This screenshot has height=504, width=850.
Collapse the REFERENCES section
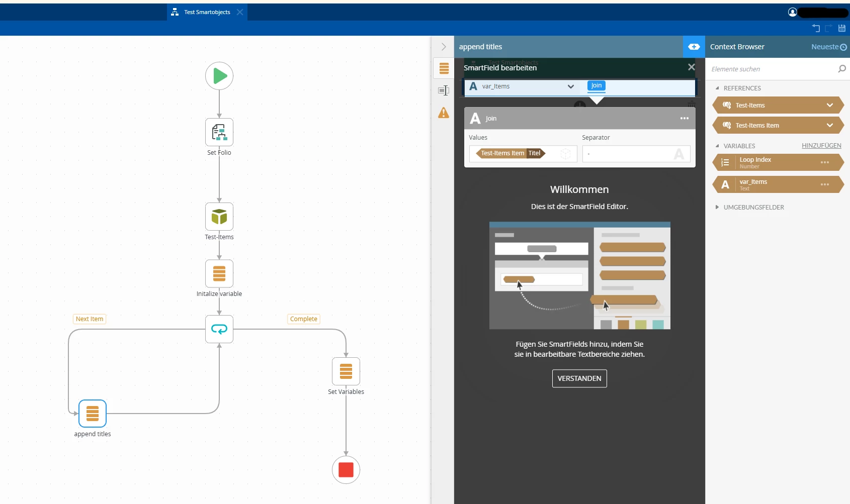point(717,88)
